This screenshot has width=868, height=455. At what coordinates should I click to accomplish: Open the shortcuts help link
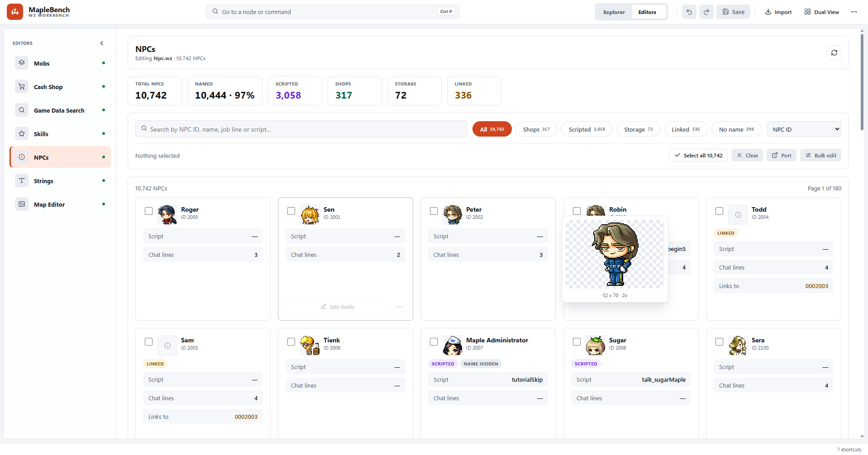849,450
